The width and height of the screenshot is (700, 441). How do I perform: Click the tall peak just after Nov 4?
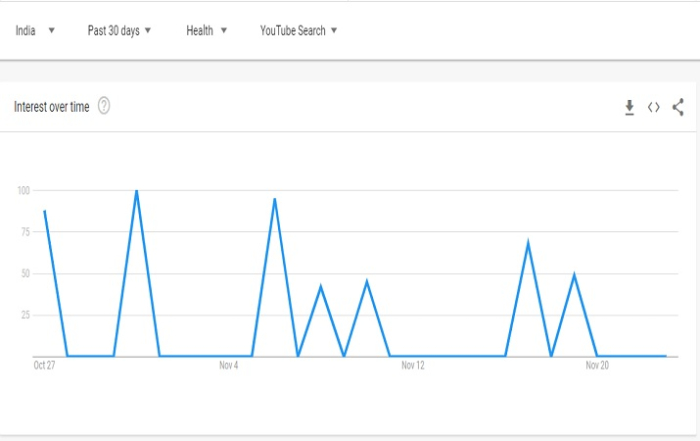tap(274, 199)
